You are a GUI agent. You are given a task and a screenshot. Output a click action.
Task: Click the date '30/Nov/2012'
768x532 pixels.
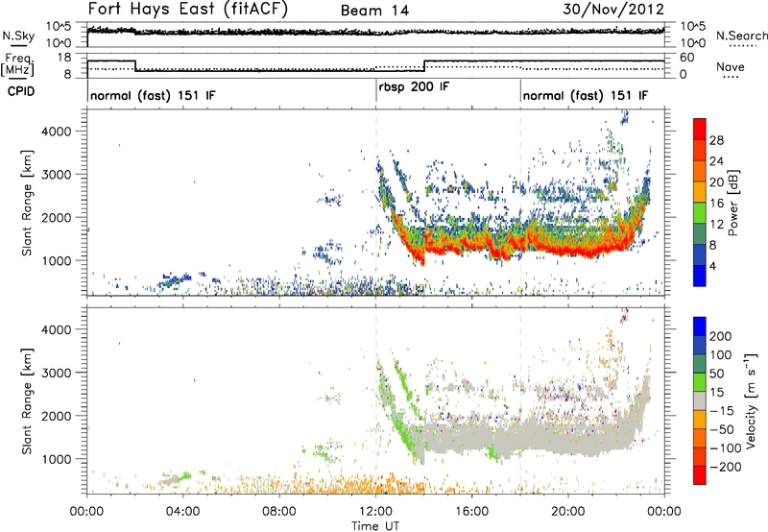pos(613,10)
